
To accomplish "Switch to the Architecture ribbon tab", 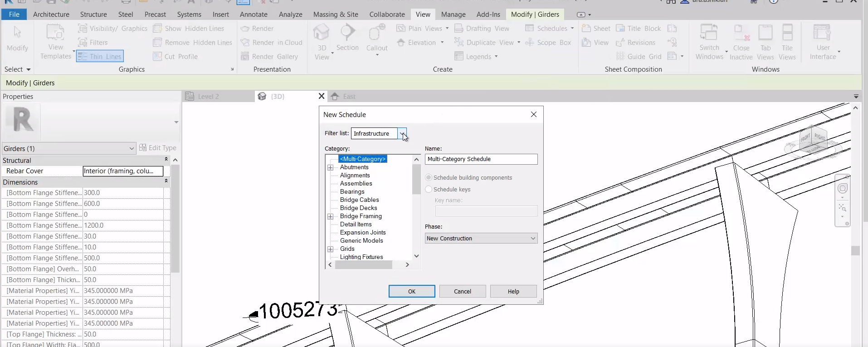I will click(x=51, y=15).
